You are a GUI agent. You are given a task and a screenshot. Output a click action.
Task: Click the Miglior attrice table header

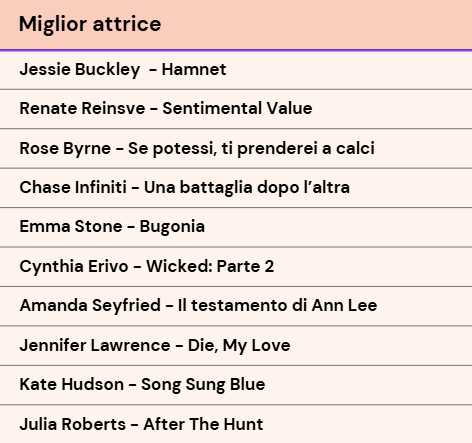(x=236, y=25)
